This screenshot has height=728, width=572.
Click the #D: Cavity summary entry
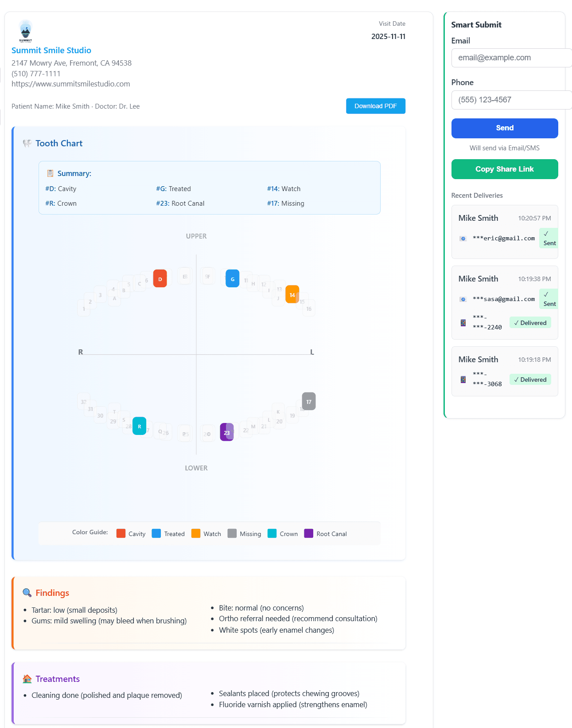61,189
